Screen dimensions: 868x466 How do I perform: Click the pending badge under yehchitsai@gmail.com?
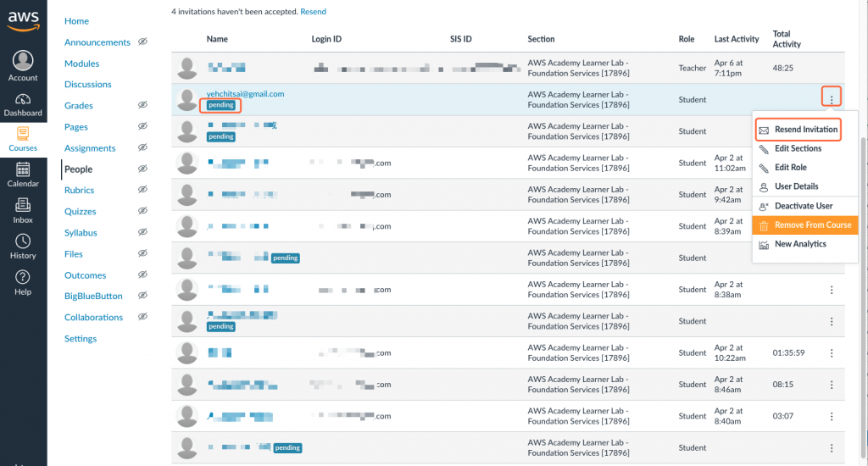[x=221, y=105]
